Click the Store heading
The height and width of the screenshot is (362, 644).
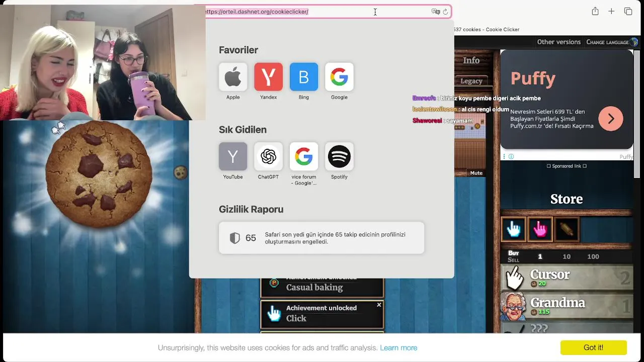click(567, 199)
